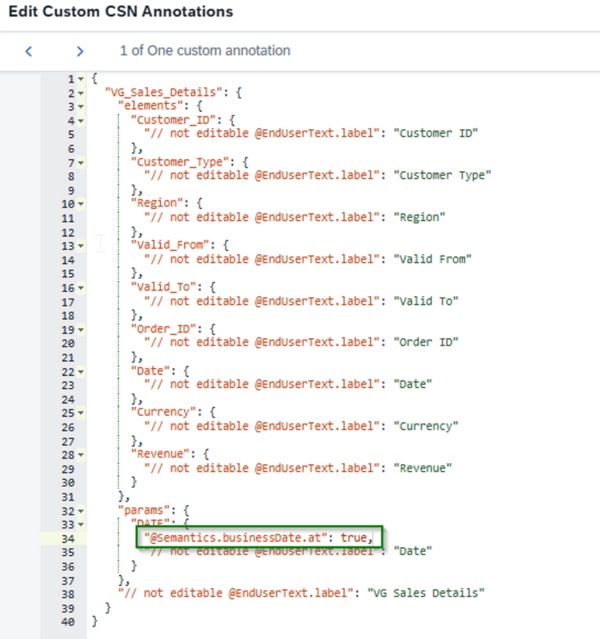Fold the Region block on line 10
The width and height of the screenshot is (600, 639).
coord(82,202)
